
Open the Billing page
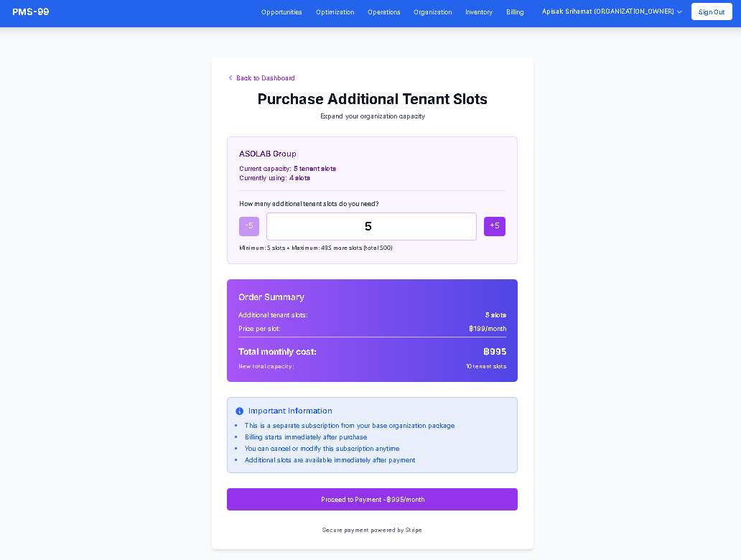(x=515, y=12)
